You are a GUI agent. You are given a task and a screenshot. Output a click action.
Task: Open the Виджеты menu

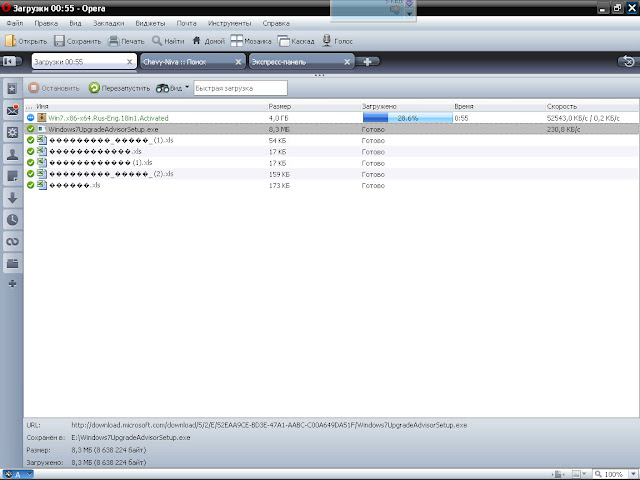pos(150,23)
